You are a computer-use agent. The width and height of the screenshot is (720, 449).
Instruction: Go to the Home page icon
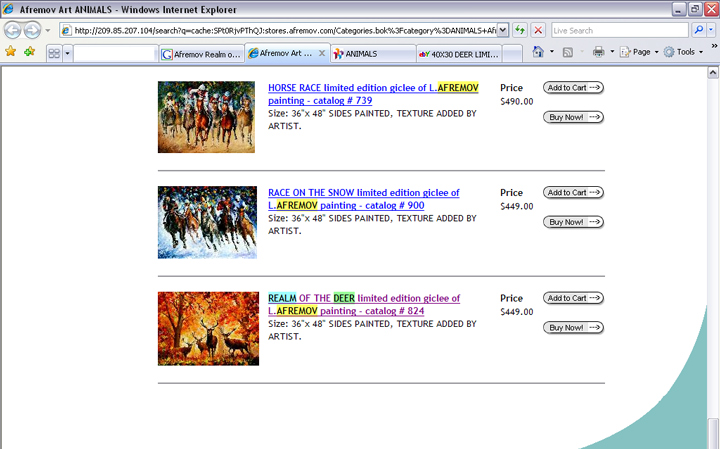pyautogui.click(x=538, y=52)
